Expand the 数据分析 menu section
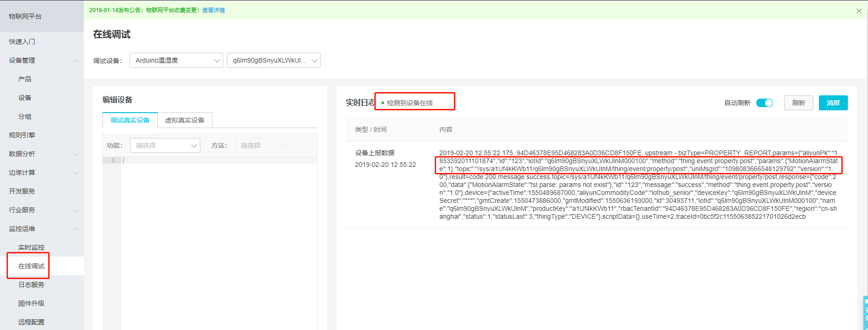 pyautogui.click(x=42, y=154)
